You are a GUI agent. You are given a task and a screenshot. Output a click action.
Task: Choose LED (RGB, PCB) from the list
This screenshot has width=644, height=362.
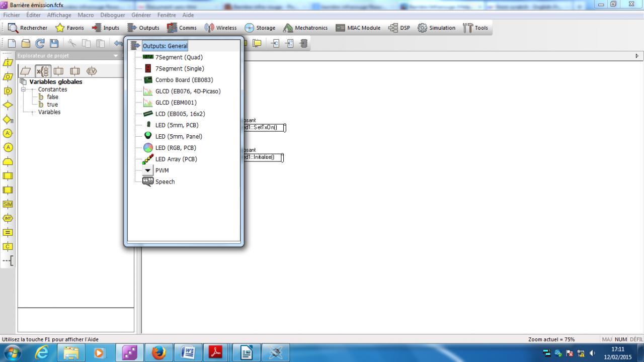pyautogui.click(x=176, y=148)
